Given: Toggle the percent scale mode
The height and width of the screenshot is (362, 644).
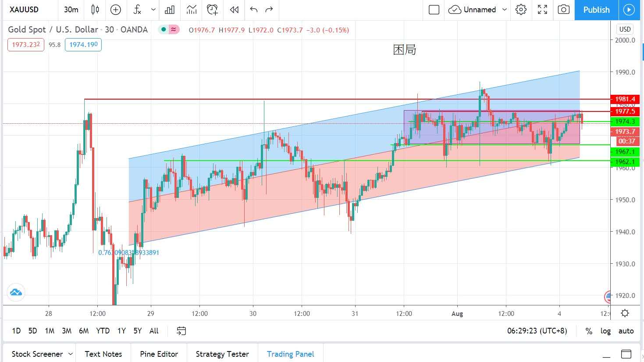Looking at the screenshot, I should coord(589,331).
